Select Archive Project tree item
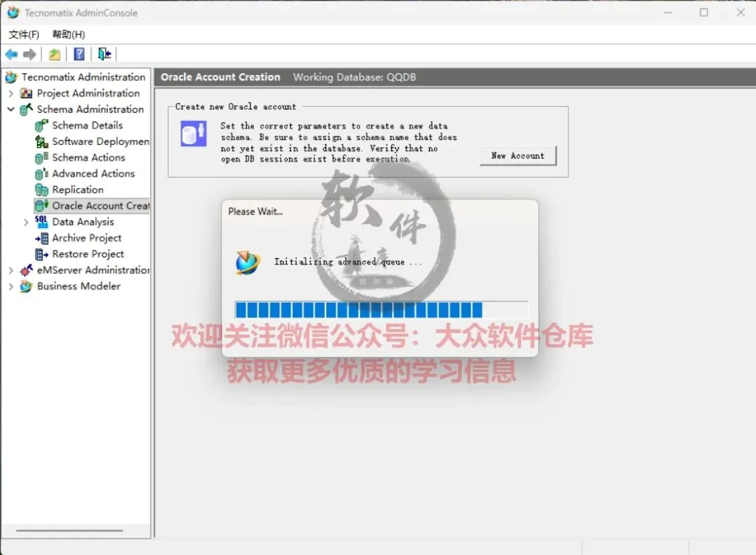 [87, 238]
